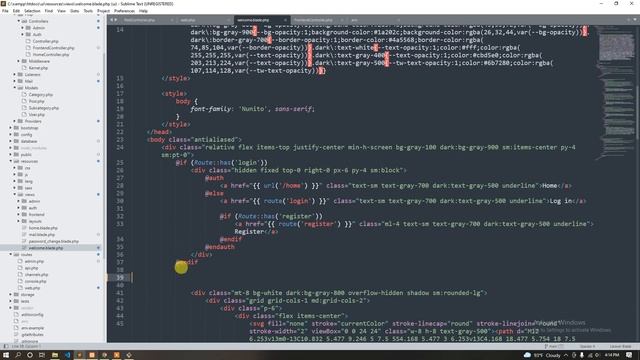Open console.php in the routes folder

click(x=36, y=281)
